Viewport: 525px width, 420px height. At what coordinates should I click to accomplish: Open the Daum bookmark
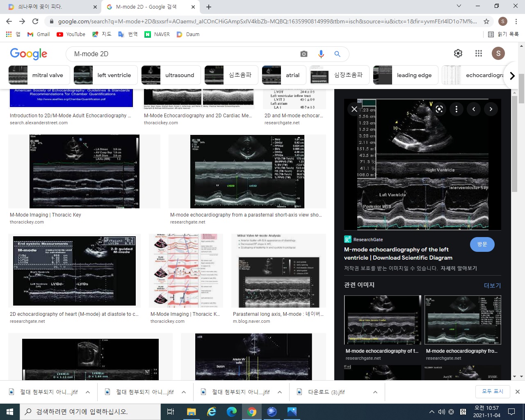click(x=188, y=34)
